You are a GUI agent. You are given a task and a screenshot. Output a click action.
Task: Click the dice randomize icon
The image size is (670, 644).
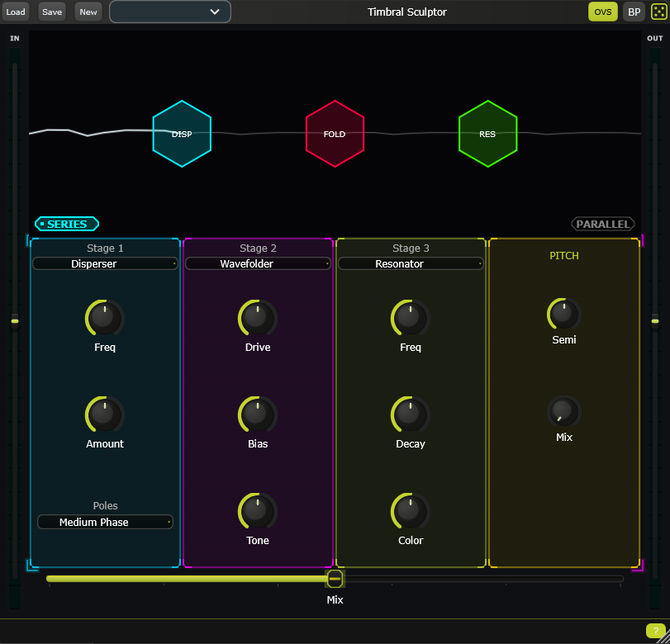(x=658, y=12)
